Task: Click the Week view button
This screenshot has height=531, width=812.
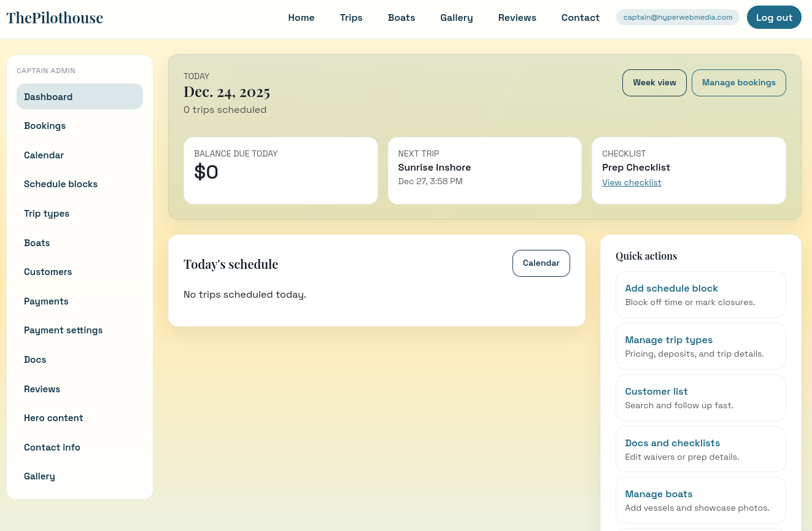Action: 654,82
